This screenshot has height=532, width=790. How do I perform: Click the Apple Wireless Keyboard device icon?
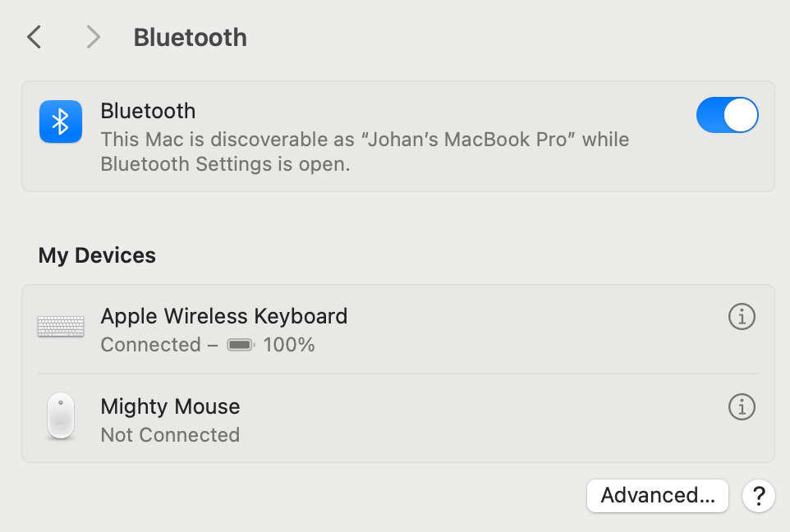pos(60,326)
